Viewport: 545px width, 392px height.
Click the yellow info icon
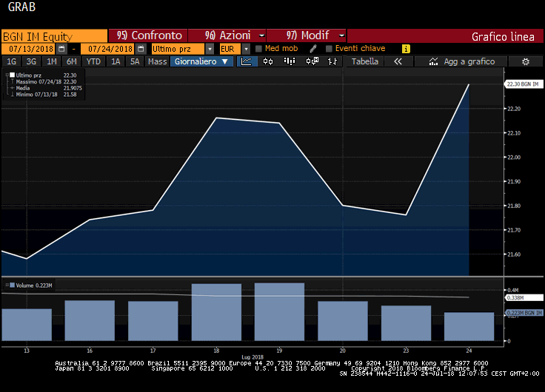pyautogui.click(x=406, y=49)
